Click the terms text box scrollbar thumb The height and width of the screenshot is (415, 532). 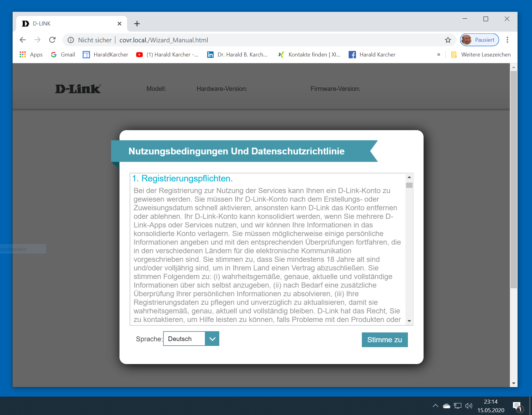pos(409,185)
